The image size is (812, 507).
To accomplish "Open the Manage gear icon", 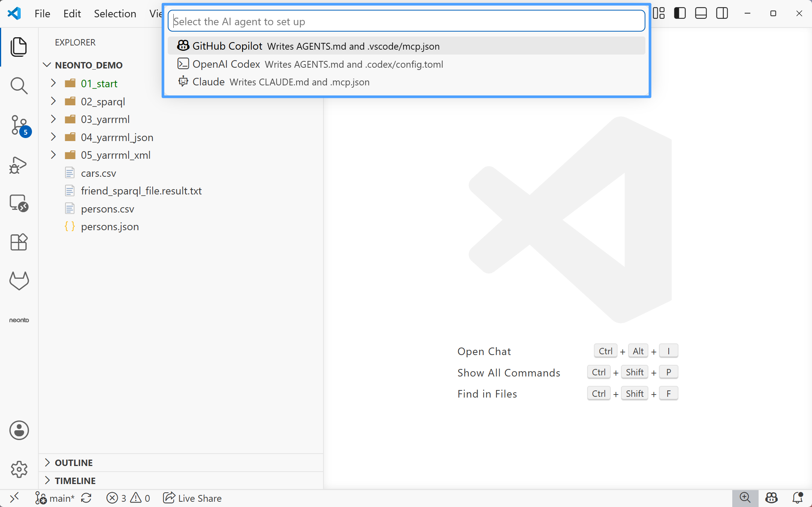I will point(19,469).
